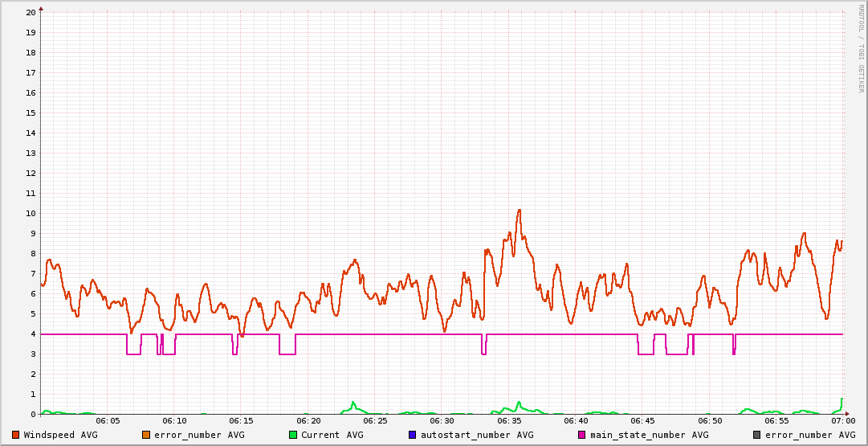Select the main_state_number AVG legend label
The width and height of the screenshot is (868, 446).
(x=650, y=435)
